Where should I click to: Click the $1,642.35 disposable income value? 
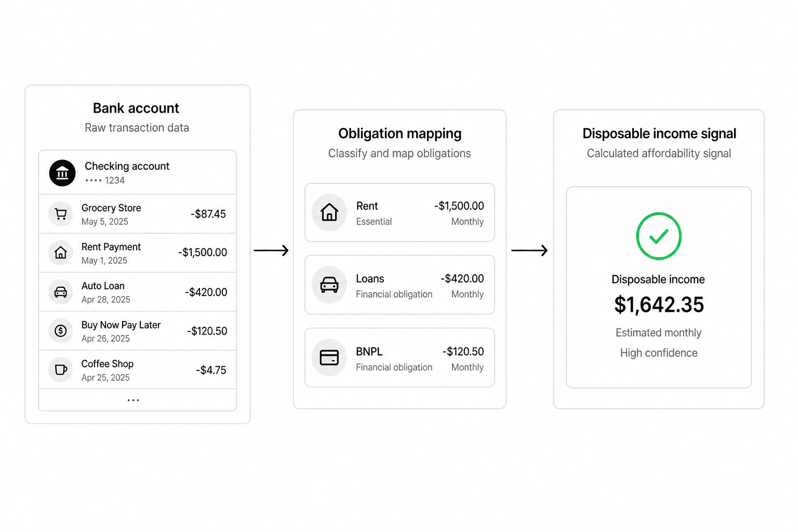click(x=659, y=304)
